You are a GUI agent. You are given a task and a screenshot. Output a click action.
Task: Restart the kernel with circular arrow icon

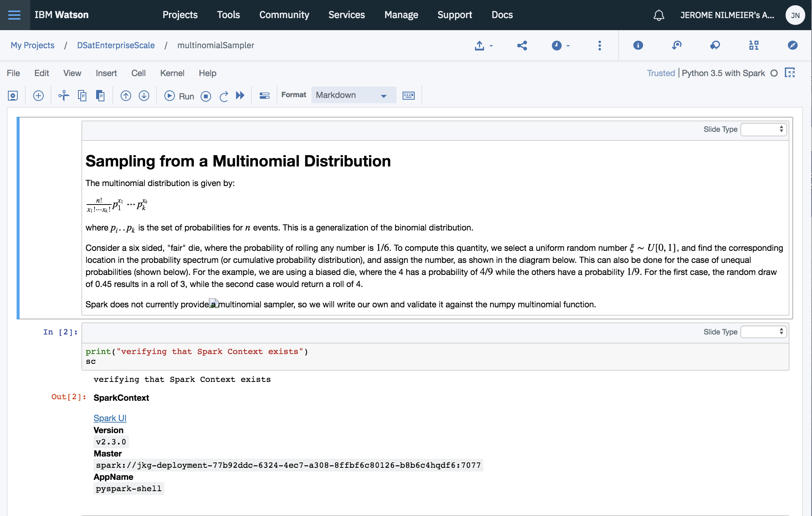coord(224,96)
